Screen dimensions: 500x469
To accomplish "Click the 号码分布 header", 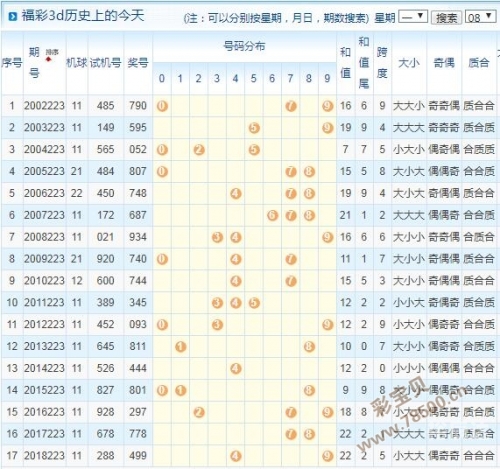I will coord(244,46).
